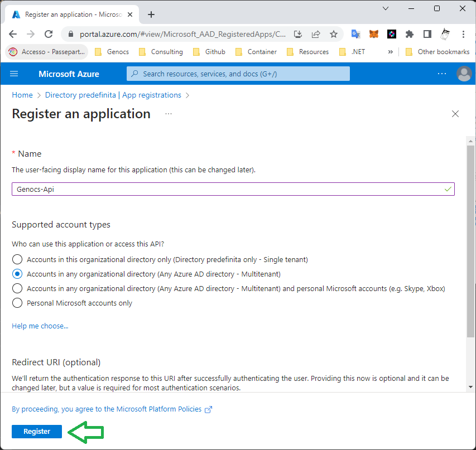Viewport: 476px width, 450px height.
Task: Select Multitenant and personal Microsoft accounts option
Action: click(x=17, y=288)
